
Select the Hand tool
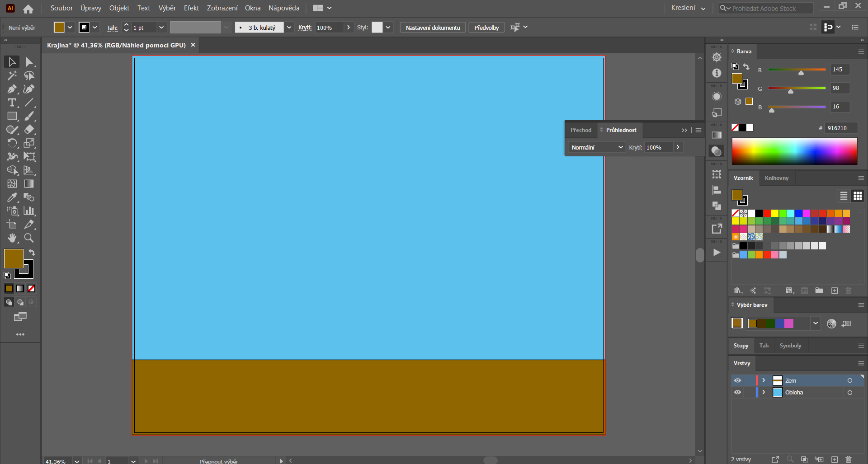[x=11, y=238]
